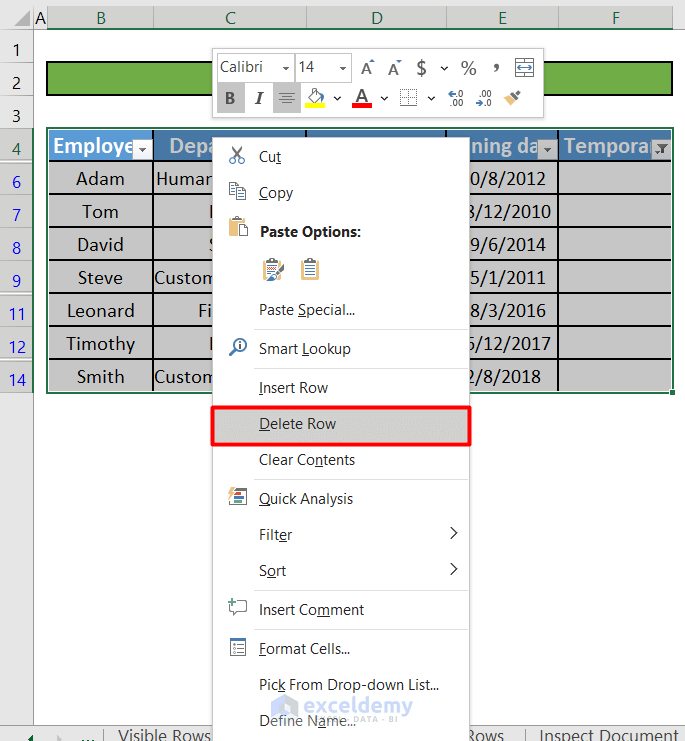Open the font size 14 dropdown
Viewport: 685px width, 741px height.
click(x=343, y=68)
